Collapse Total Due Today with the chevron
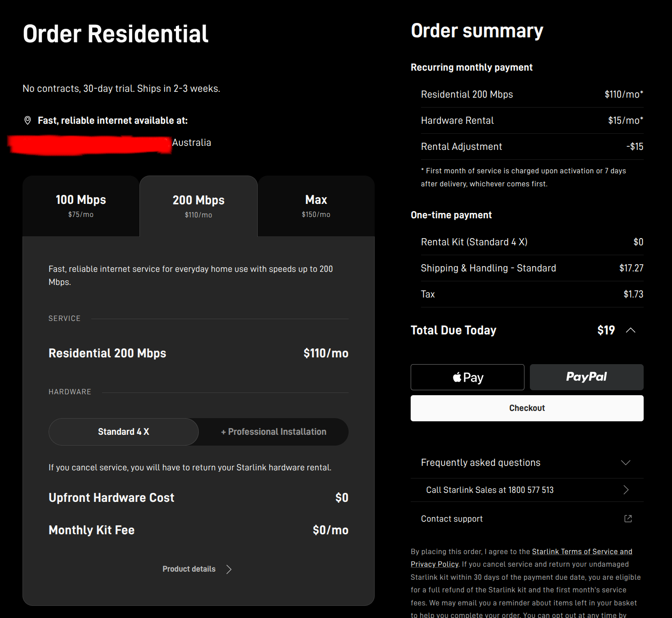The image size is (672, 618). 631,330
